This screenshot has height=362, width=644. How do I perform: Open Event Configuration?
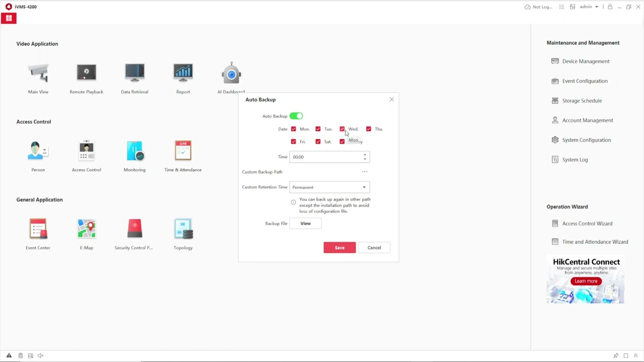[579, 81]
